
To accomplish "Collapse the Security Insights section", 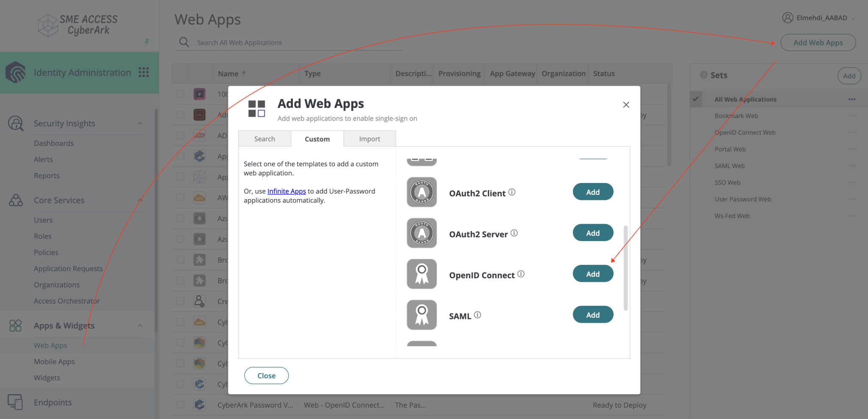I will 140,123.
